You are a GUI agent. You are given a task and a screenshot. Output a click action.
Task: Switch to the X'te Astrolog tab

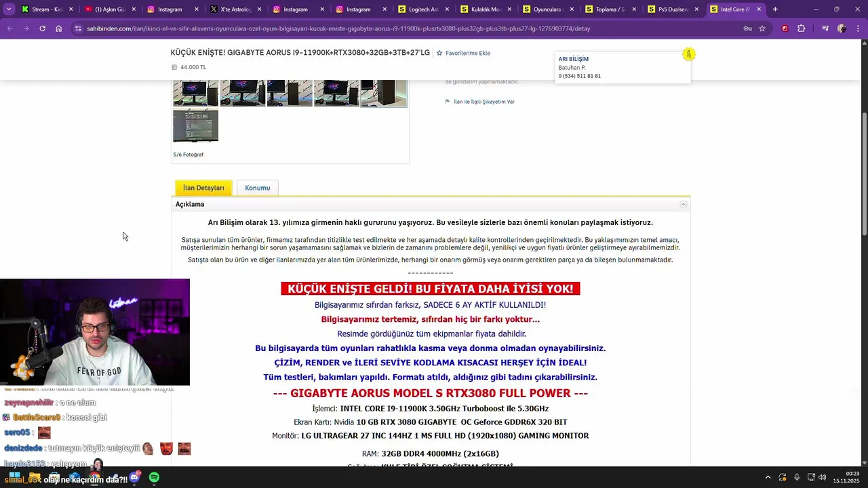pos(235,9)
